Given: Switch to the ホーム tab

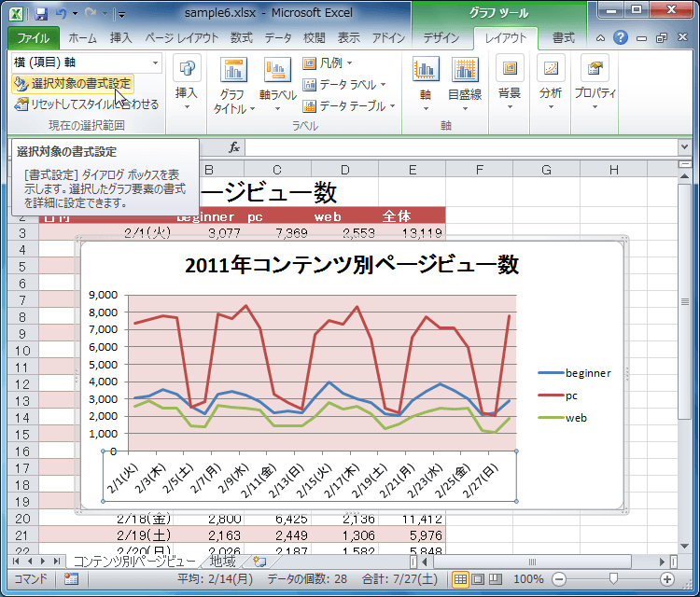Looking at the screenshot, I should tap(82, 38).
